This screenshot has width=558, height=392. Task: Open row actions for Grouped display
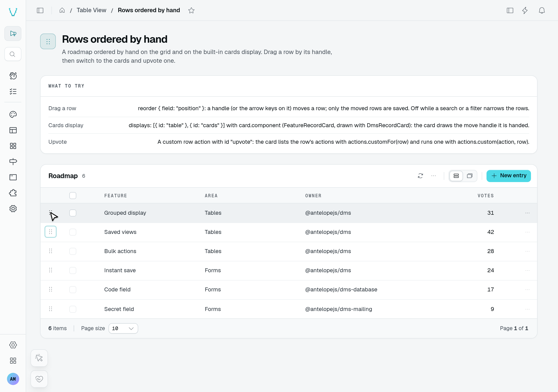click(527, 213)
